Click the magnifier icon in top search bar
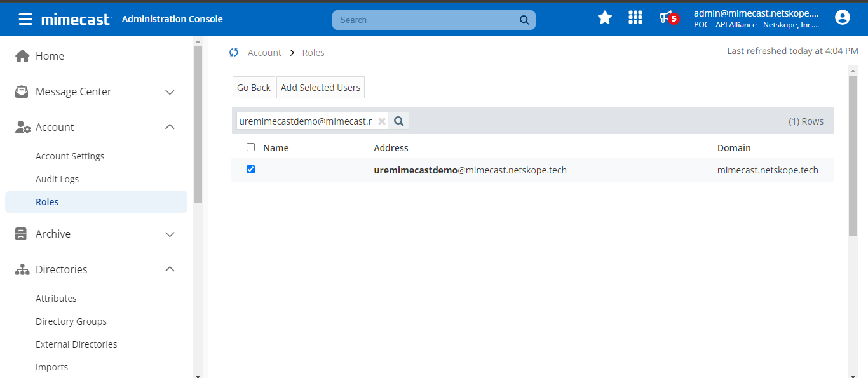The height and width of the screenshot is (378, 868). pos(524,20)
